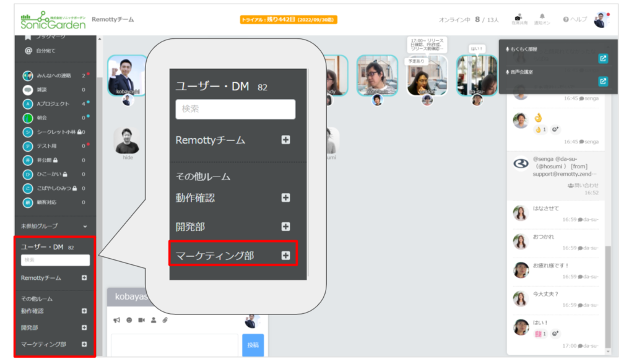Select the 雑談 group
The width and height of the screenshot is (634, 364).
[54, 90]
